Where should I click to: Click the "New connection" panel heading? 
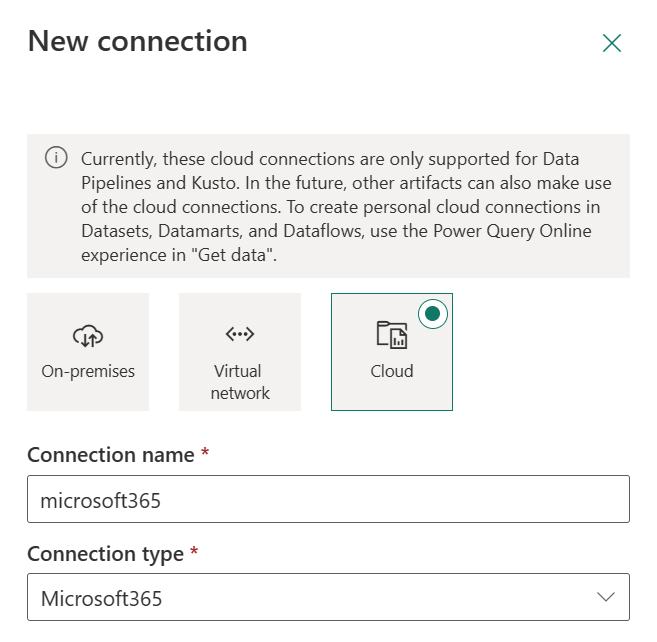138,42
